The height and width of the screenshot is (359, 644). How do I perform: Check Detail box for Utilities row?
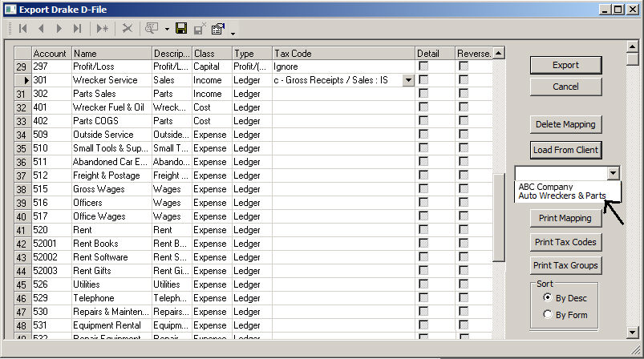tap(423, 284)
